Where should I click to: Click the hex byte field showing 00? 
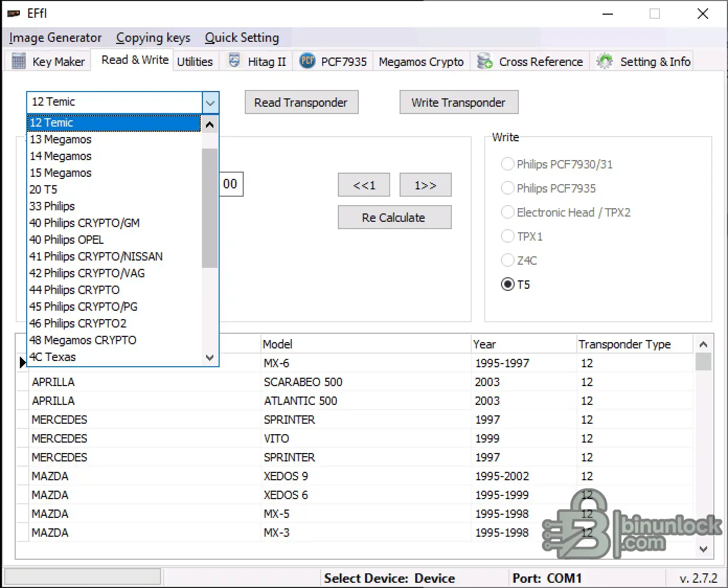pos(230,184)
